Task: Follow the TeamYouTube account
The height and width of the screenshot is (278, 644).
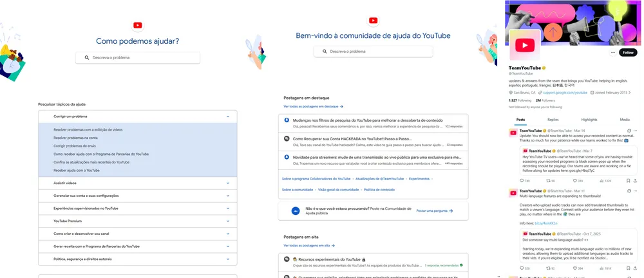Action: (628, 53)
